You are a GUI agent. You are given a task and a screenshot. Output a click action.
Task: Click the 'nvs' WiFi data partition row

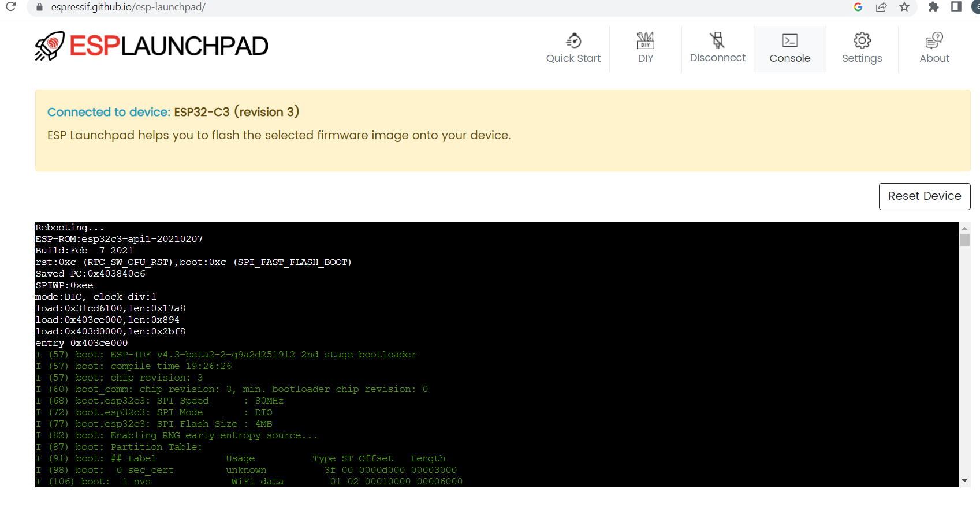(x=249, y=482)
